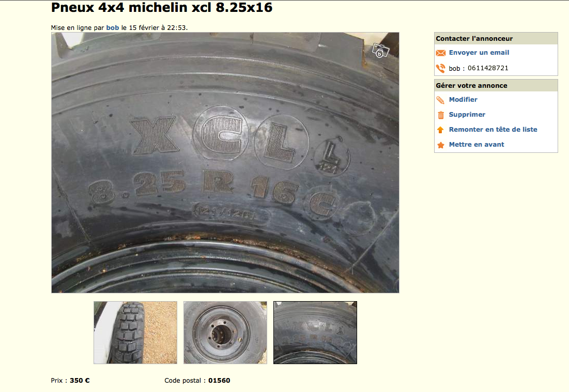Image resolution: width=569 pixels, height=392 pixels.
Task: View the wheel rim thumbnail
Action: tap(225, 333)
